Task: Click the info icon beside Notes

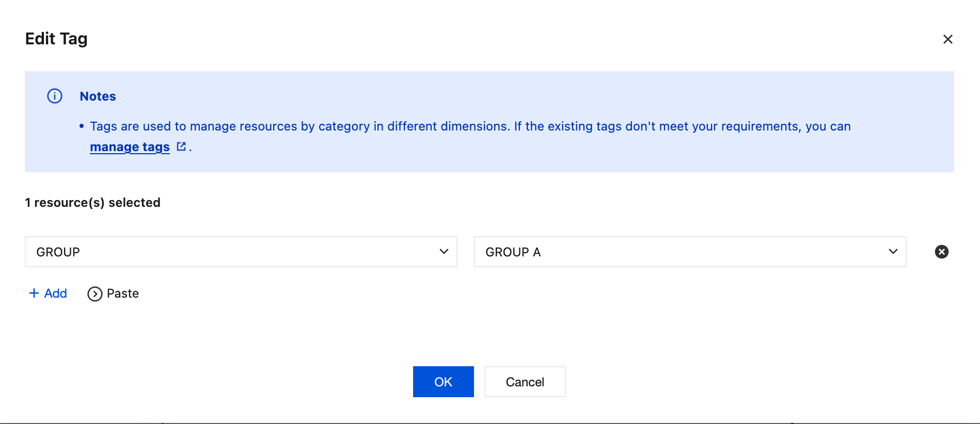Action: pyautogui.click(x=55, y=96)
